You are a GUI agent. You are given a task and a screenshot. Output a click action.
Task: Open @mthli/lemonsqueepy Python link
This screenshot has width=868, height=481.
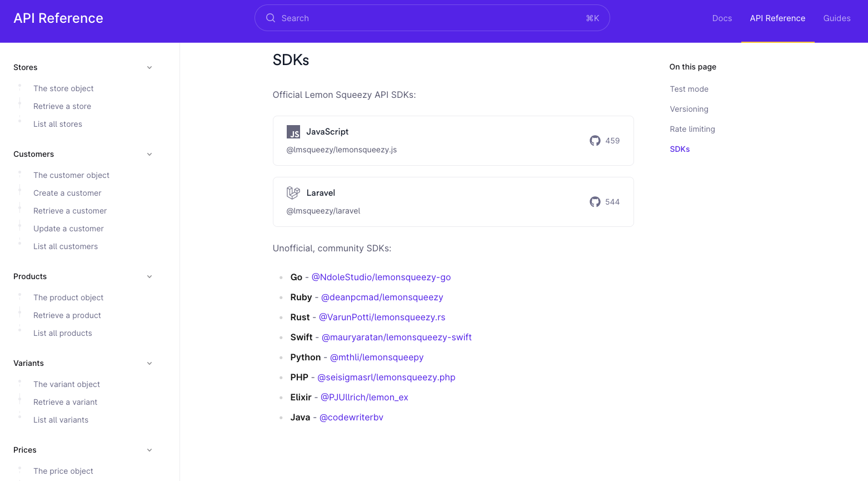(x=377, y=357)
